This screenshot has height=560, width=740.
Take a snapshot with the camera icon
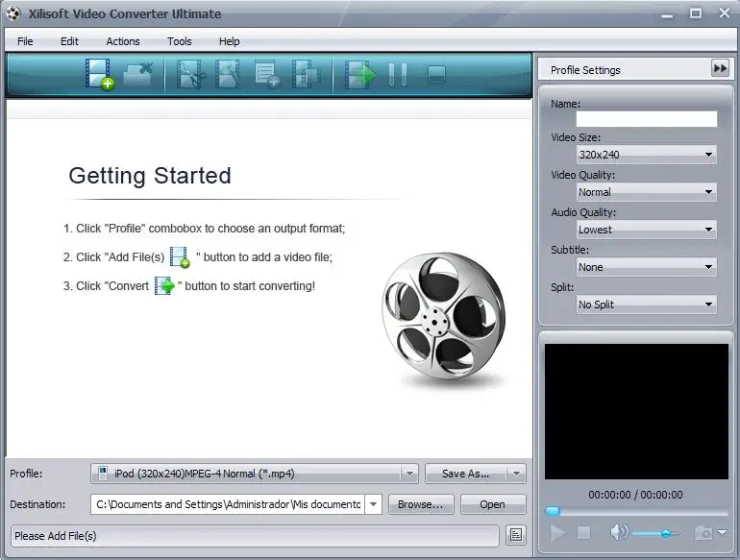point(703,533)
